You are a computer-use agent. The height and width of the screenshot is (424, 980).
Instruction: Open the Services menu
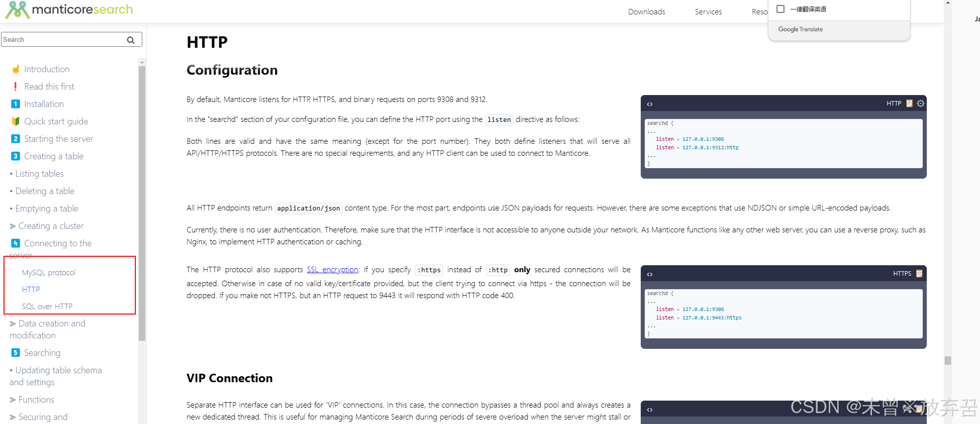(708, 12)
